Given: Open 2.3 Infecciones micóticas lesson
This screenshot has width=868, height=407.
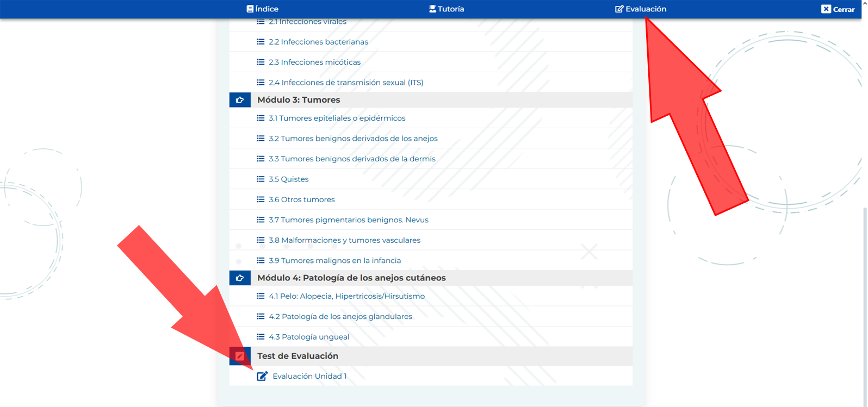Looking at the screenshot, I should tap(314, 62).
